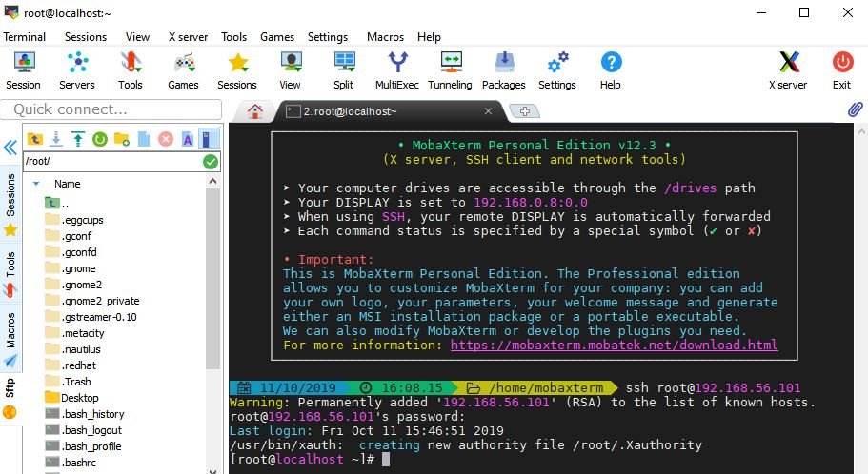The width and height of the screenshot is (868, 474).
Task: Select the Sftp vertical side tab
Action: pos(10,398)
